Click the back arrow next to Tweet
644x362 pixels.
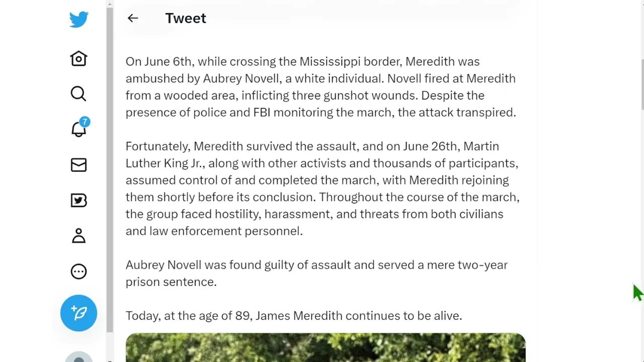coord(133,18)
